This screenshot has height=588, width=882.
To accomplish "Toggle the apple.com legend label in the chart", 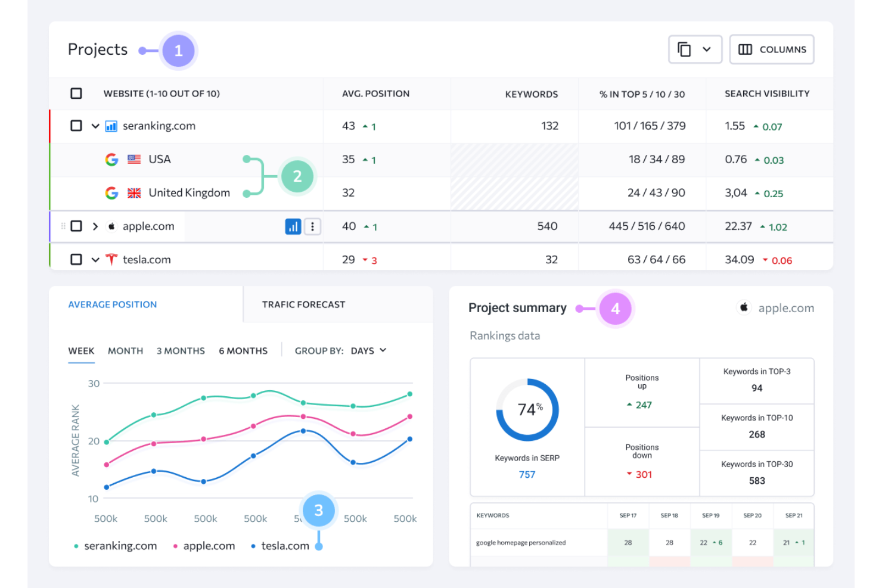I will (209, 546).
